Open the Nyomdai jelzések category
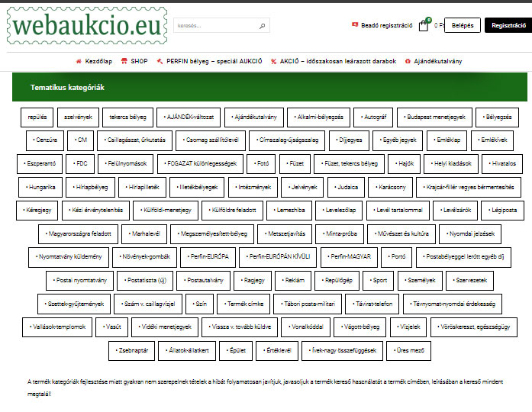 [x=470, y=234]
